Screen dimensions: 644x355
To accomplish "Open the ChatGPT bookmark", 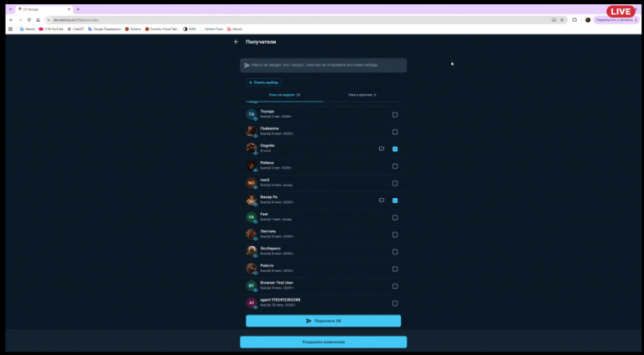I will click(x=76, y=29).
